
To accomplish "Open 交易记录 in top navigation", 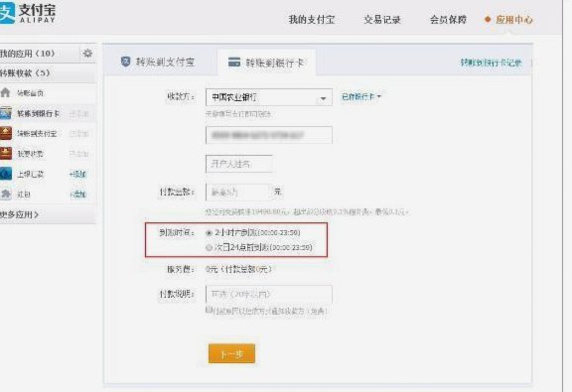I will pos(382,20).
